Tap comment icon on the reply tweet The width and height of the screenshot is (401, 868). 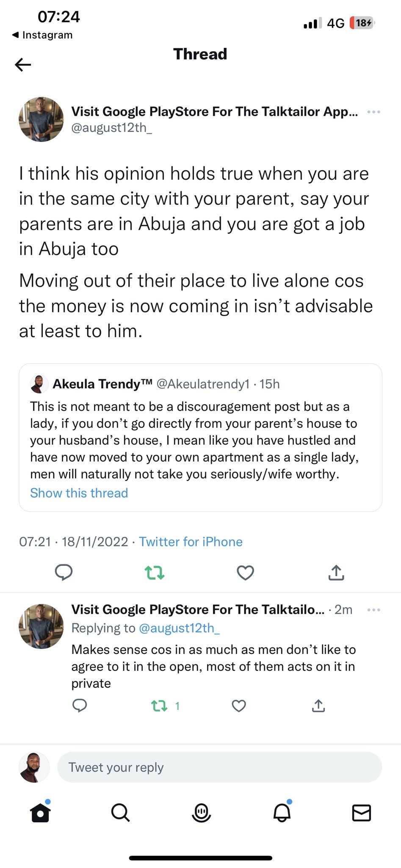[80, 706]
